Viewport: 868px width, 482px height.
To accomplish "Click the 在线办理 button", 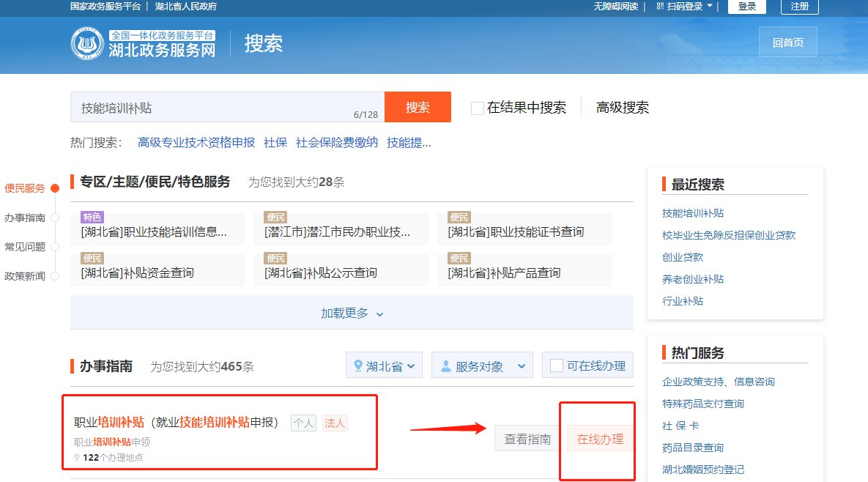I will click(x=600, y=439).
